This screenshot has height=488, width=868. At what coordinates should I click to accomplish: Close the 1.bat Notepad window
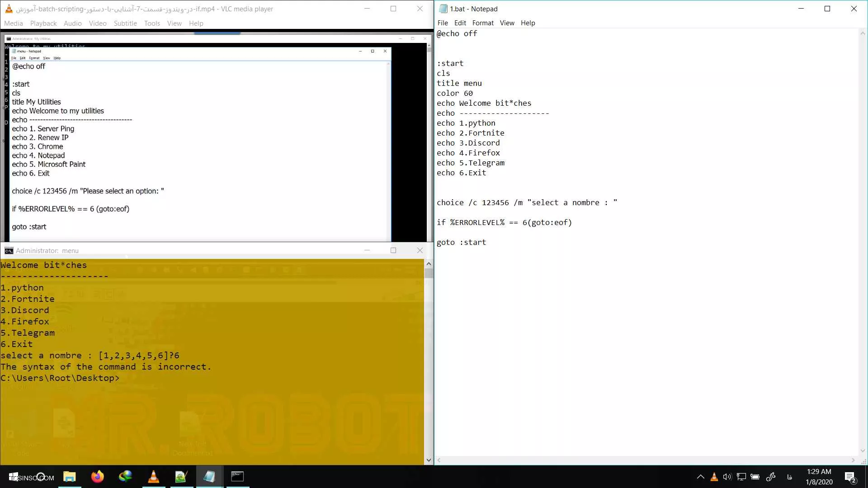854,9
